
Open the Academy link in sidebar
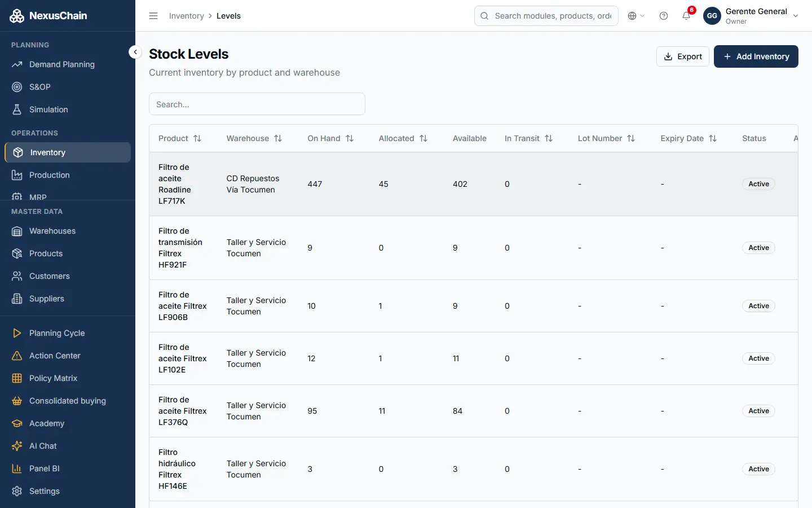click(x=68, y=423)
